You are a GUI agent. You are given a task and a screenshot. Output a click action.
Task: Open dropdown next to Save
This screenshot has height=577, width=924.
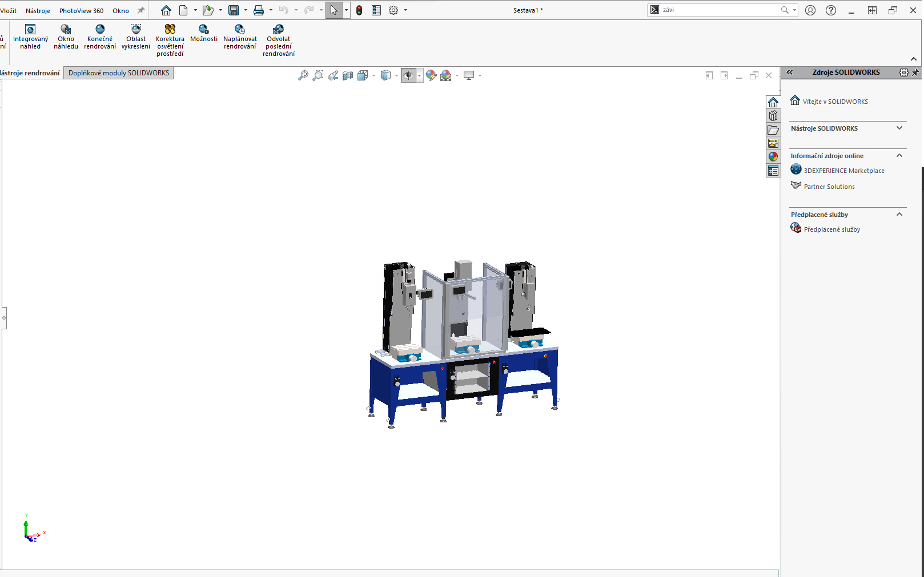click(246, 10)
